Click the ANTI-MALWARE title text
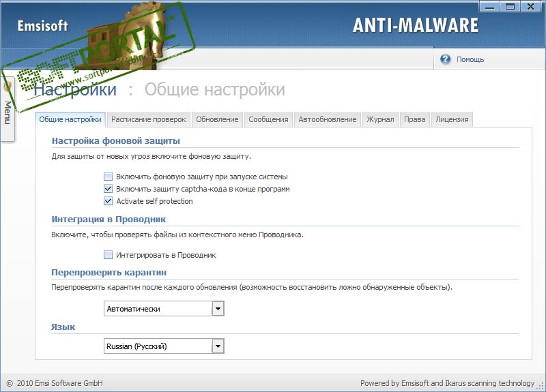This screenshot has width=546, height=392. coord(416,25)
